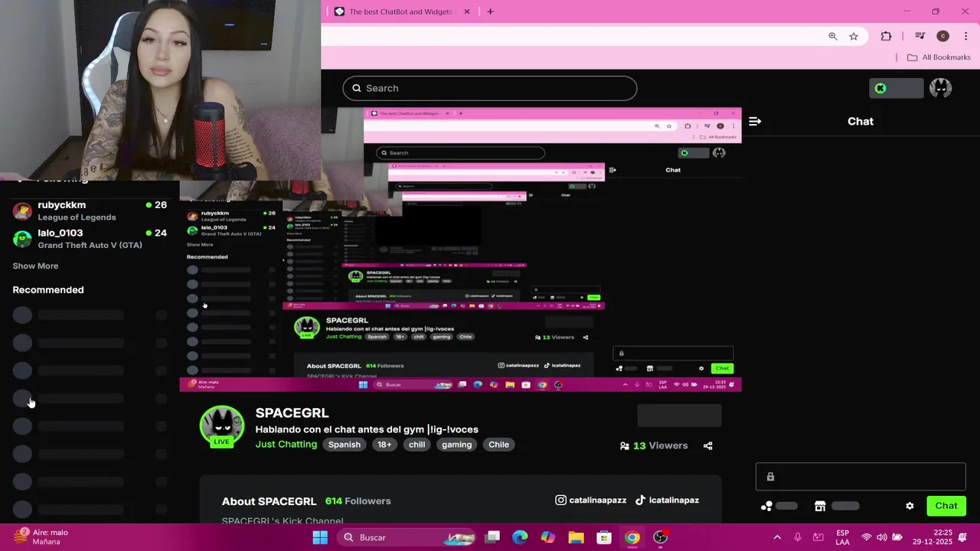This screenshot has height=551, width=980.
Task: Select the 18+ tag
Action: tap(384, 445)
